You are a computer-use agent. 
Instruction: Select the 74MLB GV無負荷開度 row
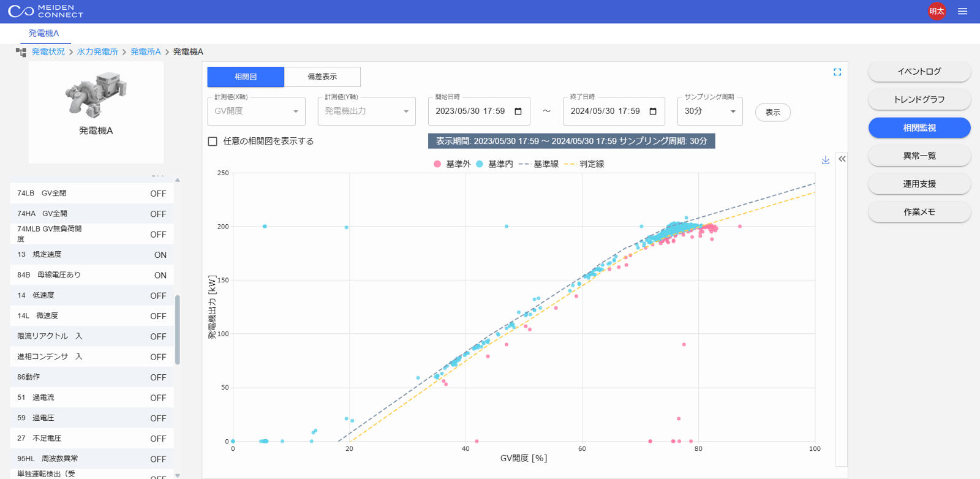pos(92,234)
